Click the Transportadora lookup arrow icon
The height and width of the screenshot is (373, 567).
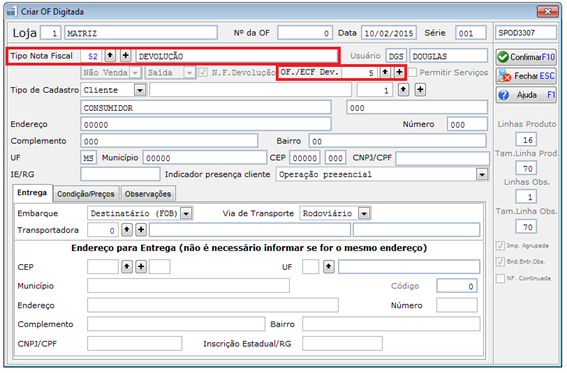[127, 230]
